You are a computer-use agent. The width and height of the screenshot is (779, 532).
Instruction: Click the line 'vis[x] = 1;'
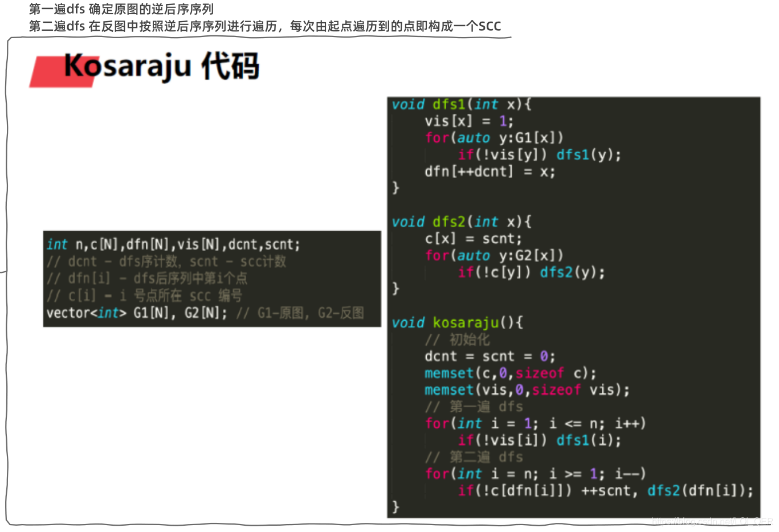469,121
